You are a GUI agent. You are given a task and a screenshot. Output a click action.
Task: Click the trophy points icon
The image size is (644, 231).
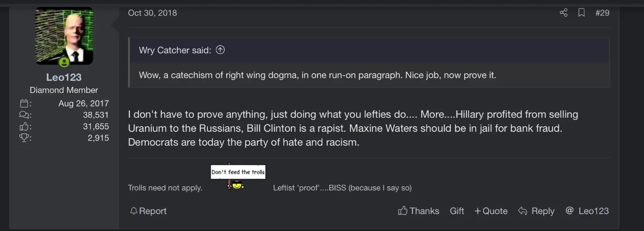(x=25, y=138)
